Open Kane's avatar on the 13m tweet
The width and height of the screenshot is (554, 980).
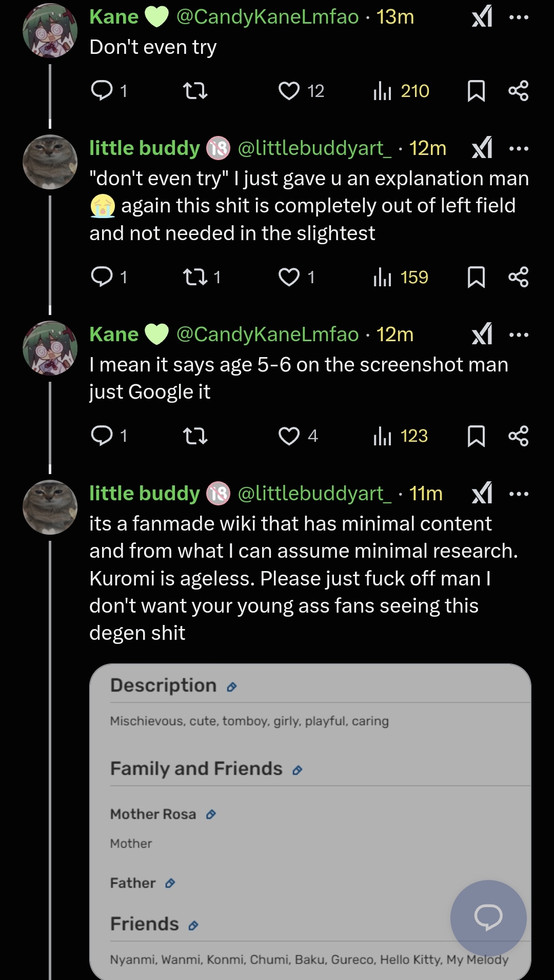coord(50,31)
